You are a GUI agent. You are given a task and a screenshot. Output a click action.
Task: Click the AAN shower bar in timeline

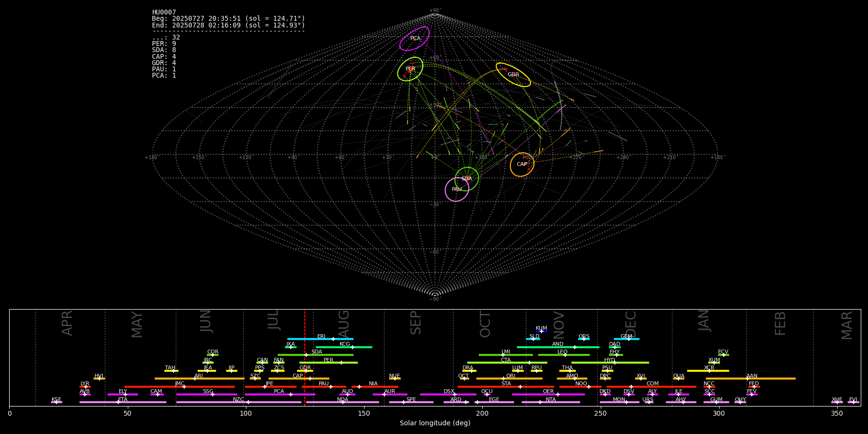[x=751, y=379]
